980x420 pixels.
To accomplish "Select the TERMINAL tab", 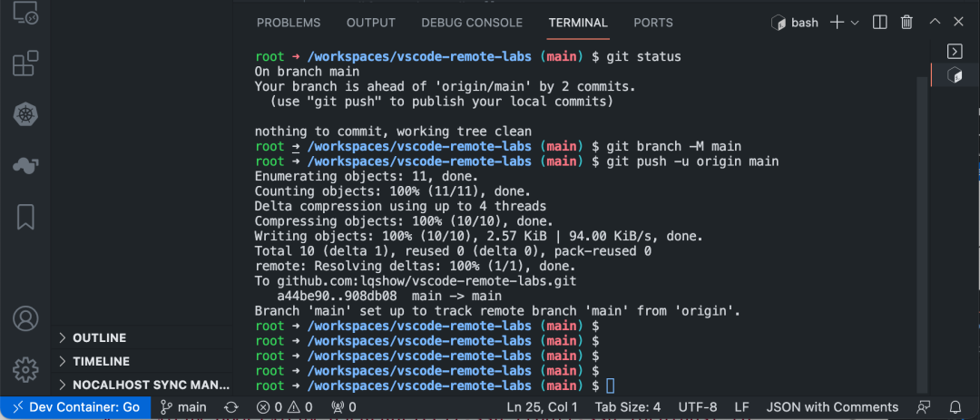I will 577,23.
